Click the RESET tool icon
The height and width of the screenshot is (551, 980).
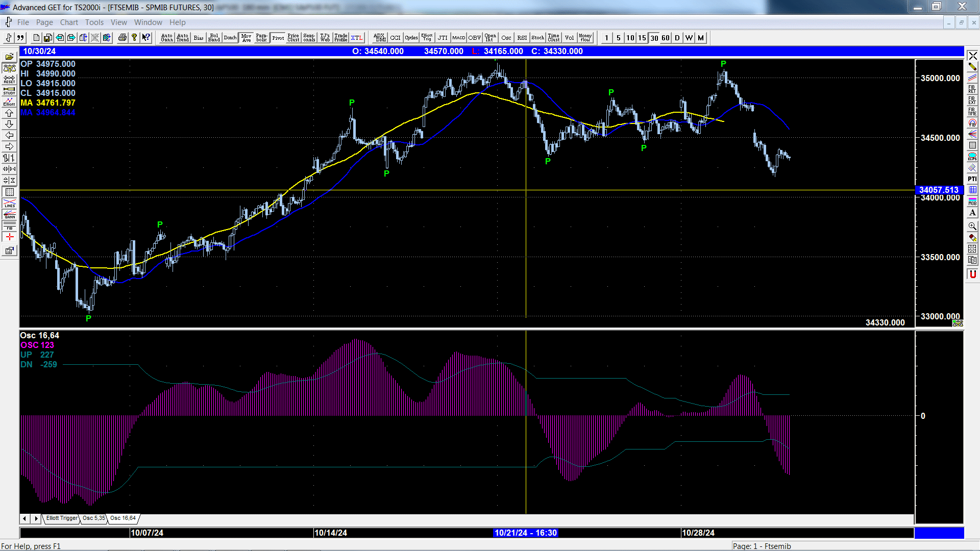click(x=9, y=80)
